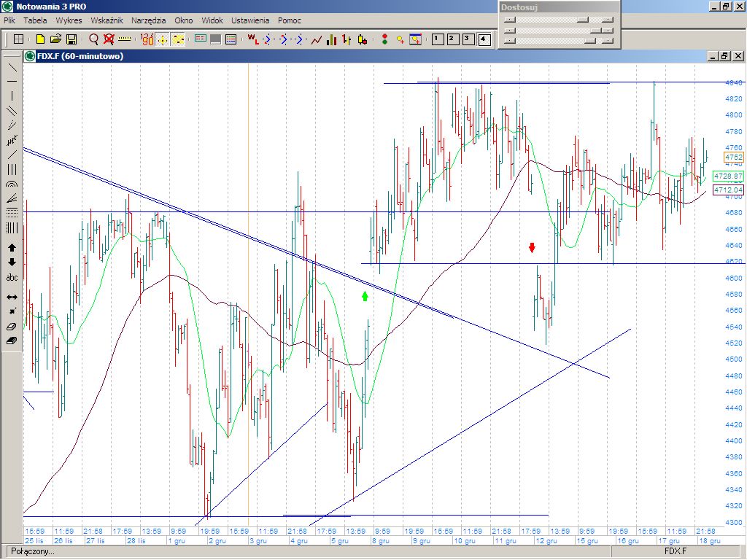Click the green up arrow chart marker
The height and width of the screenshot is (560, 747).
pos(365,296)
